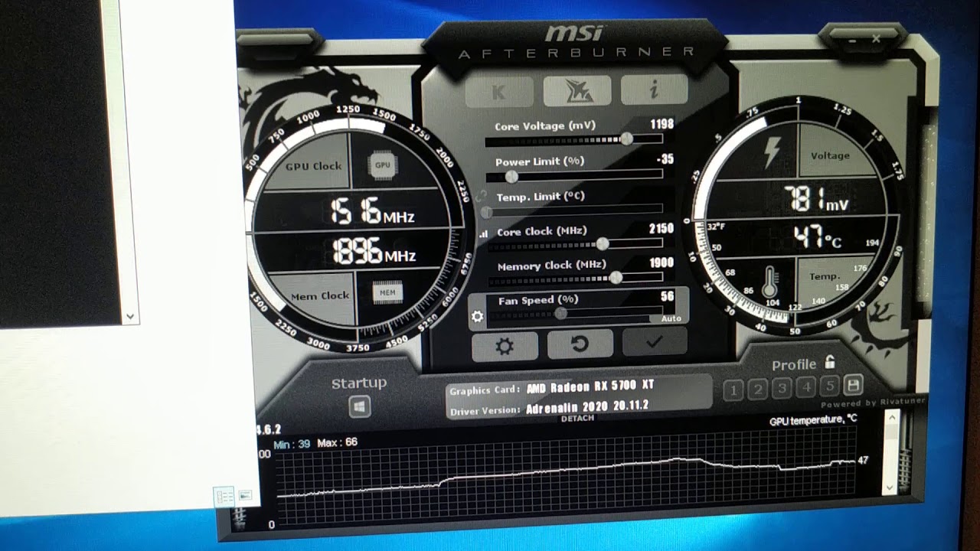Click the Fan Speed slider handle
Image resolution: width=980 pixels, height=551 pixels.
pyautogui.click(x=561, y=313)
